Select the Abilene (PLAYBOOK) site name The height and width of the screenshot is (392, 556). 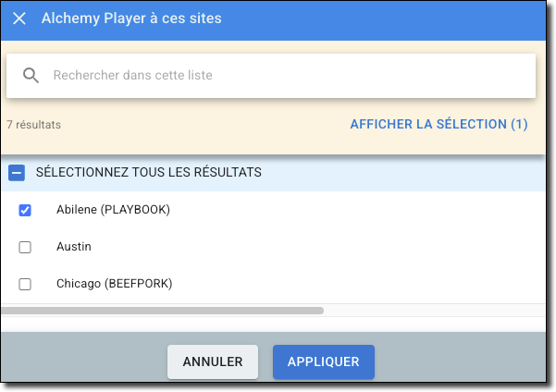113,210
